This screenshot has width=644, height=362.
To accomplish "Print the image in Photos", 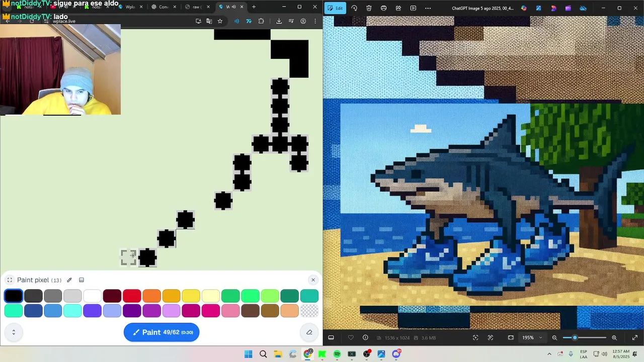I will coord(383,8).
